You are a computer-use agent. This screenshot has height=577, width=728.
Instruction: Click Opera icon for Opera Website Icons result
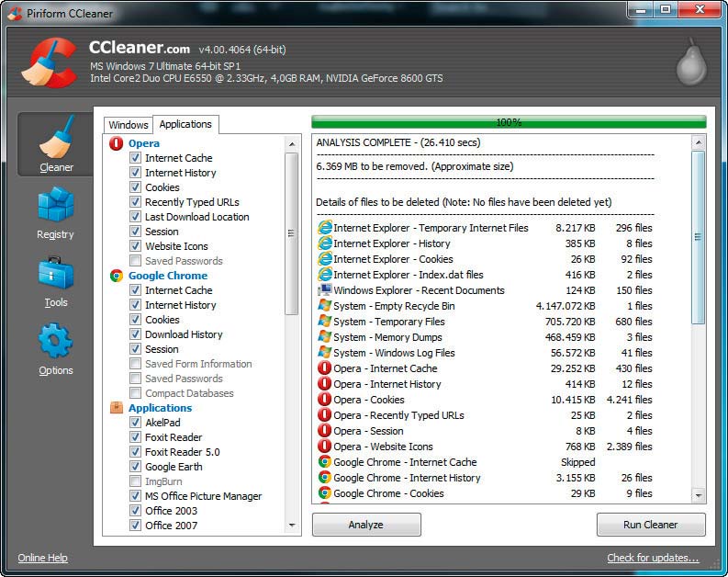pyautogui.click(x=325, y=447)
